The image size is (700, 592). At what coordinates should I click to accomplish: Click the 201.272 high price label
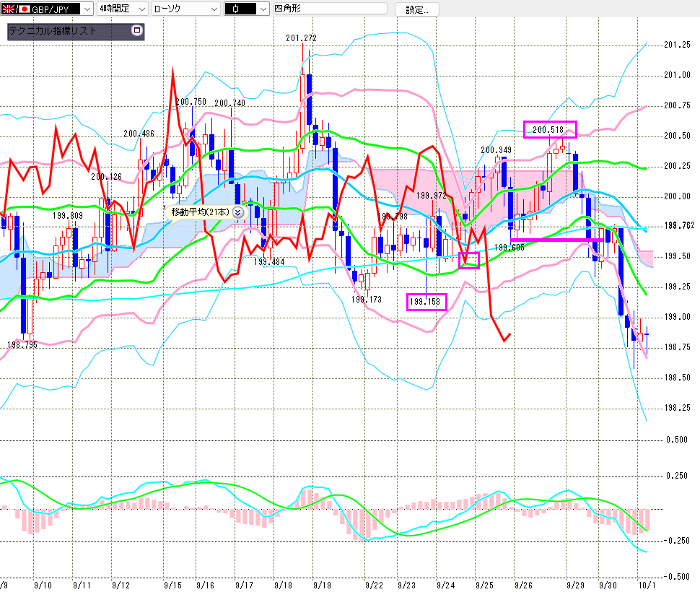(301, 38)
